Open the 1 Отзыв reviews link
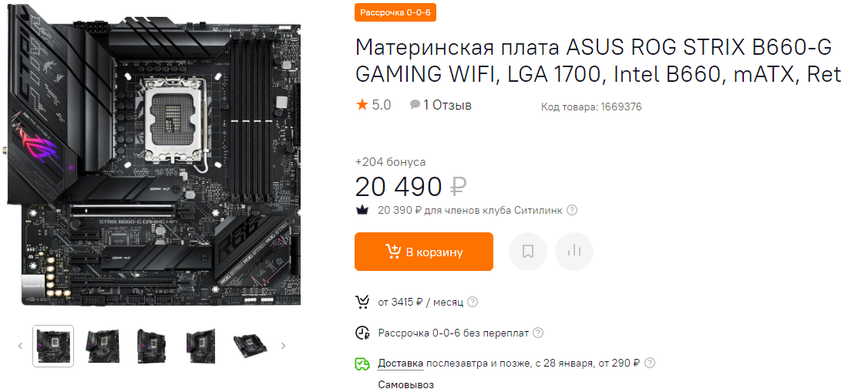Image resolution: width=868 pixels, height=389 pixels. [447, 105]
